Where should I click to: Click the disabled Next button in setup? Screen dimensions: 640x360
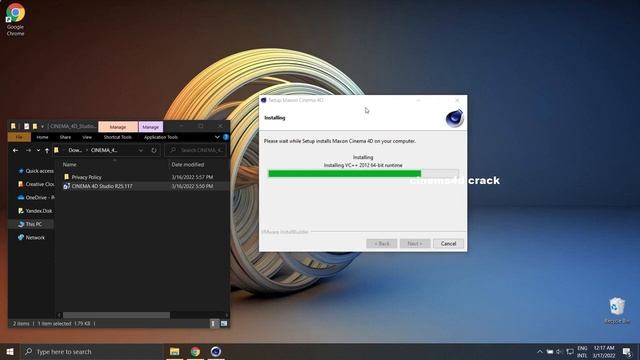[415, 244]
